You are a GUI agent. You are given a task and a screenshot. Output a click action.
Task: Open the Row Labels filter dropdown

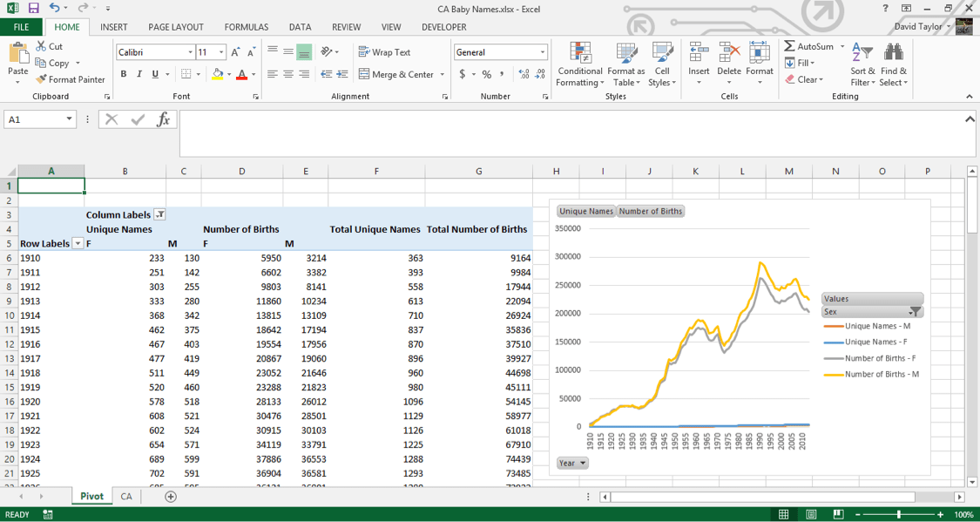[x=77, y=243]
